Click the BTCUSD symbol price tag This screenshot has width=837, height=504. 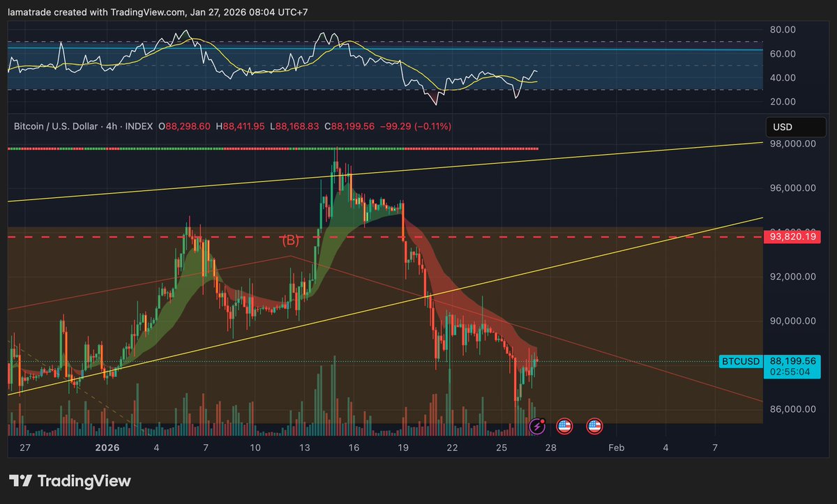pyautogui.click(x=742, y=361)
